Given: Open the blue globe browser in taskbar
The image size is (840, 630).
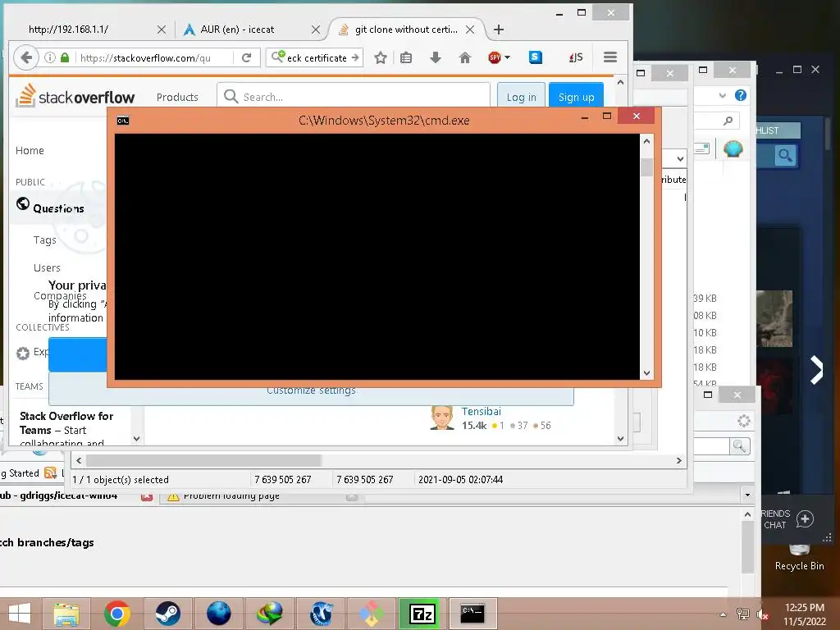Looking at the screenshot, I should pos(218,614).
